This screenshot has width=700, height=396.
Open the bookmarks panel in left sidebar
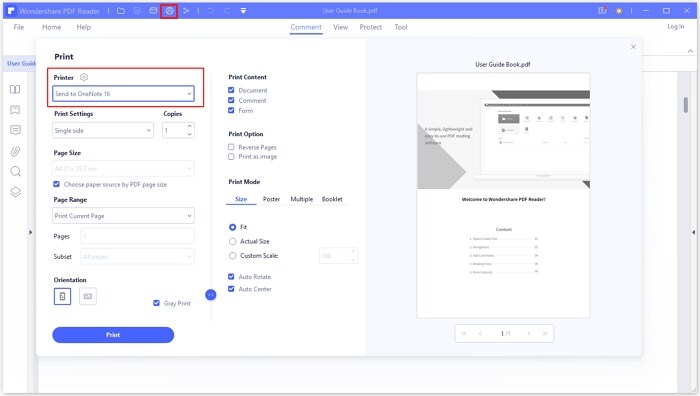[15, 110]
